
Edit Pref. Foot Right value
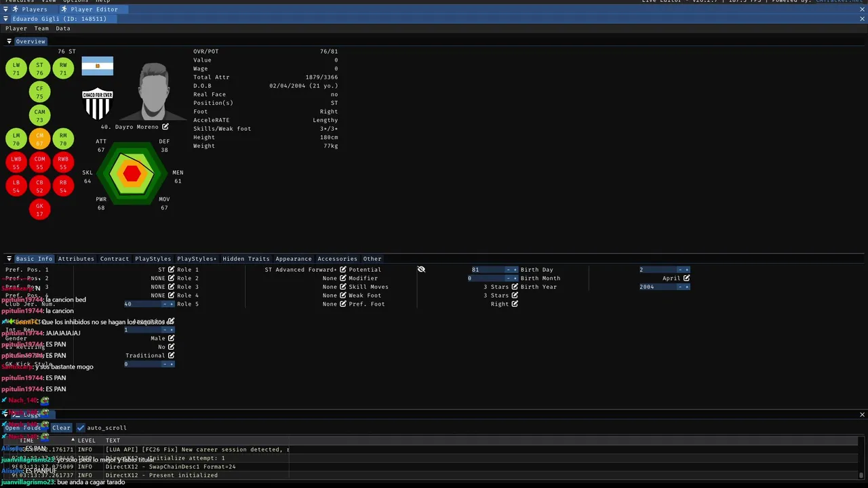click(x=515, y=304)
